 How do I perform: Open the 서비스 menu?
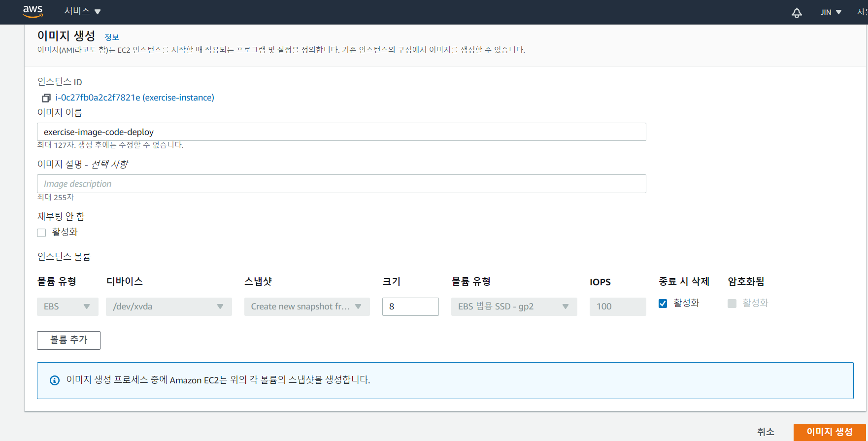pos(82,11)
